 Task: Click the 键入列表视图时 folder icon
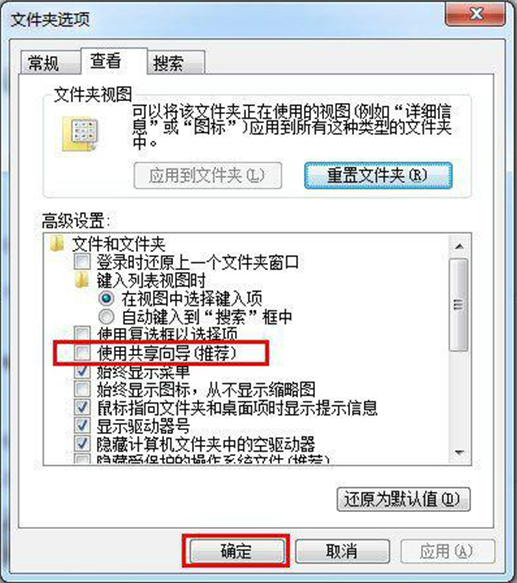coord(82,280)
